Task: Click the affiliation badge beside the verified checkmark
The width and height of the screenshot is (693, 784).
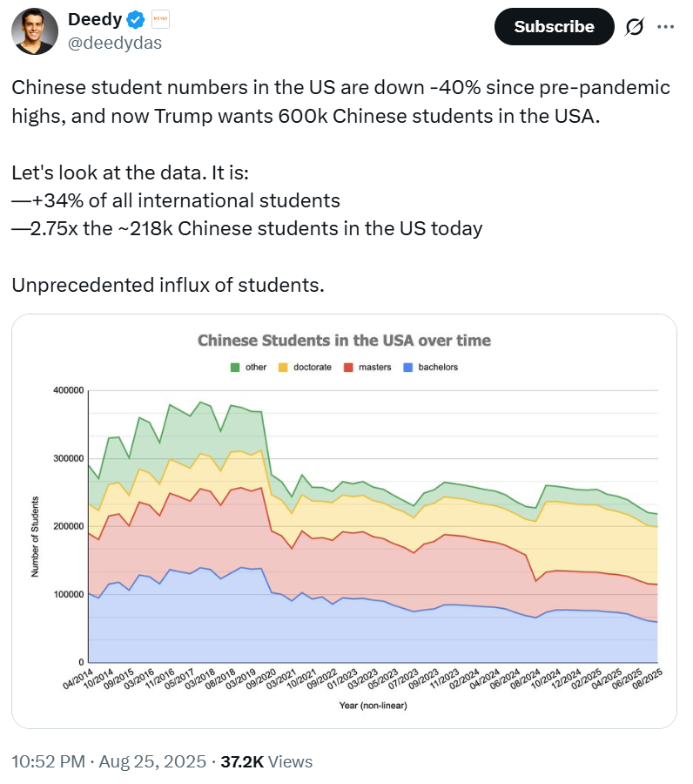Action: click(160, 18)
